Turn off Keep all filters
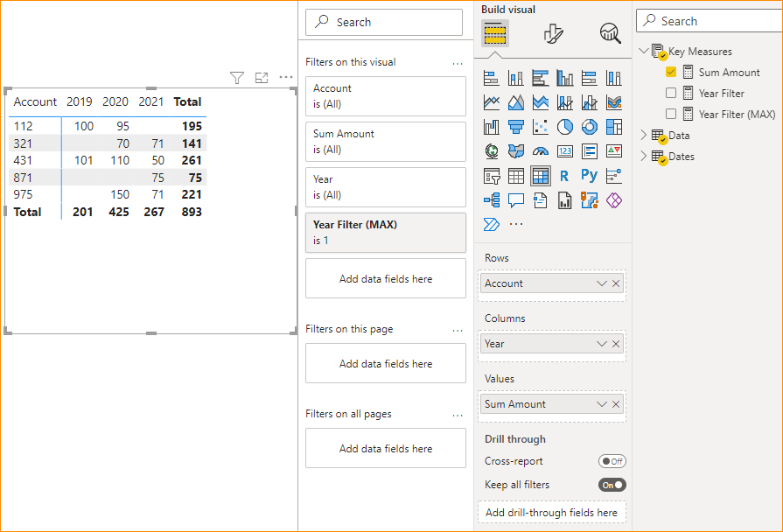783x532 pixels. [612, 484]
